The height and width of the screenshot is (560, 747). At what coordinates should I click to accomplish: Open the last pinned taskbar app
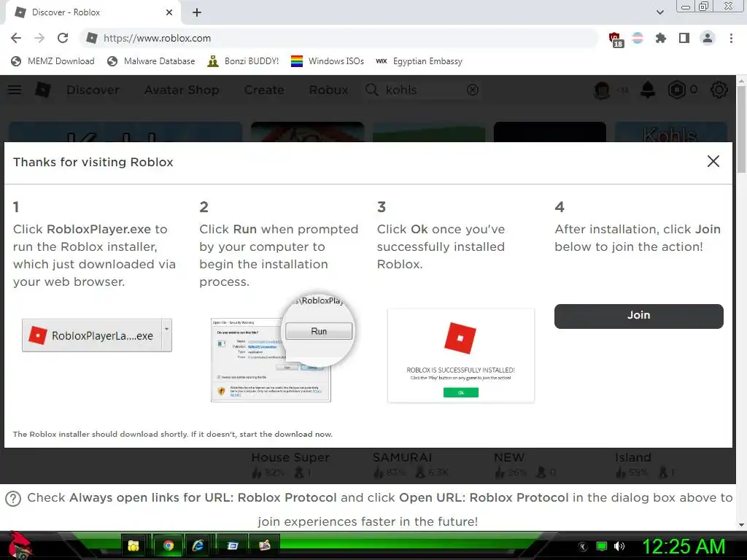(264, 545)
